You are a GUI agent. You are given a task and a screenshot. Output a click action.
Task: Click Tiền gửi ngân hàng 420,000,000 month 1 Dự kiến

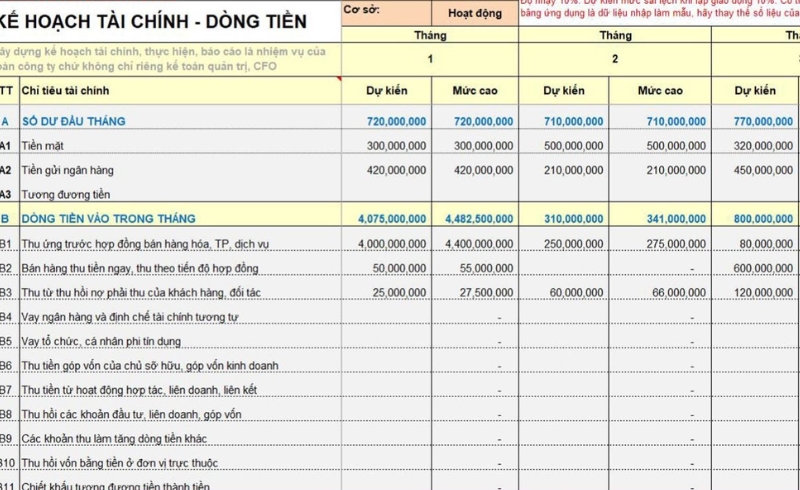click(x=396, y=170)
